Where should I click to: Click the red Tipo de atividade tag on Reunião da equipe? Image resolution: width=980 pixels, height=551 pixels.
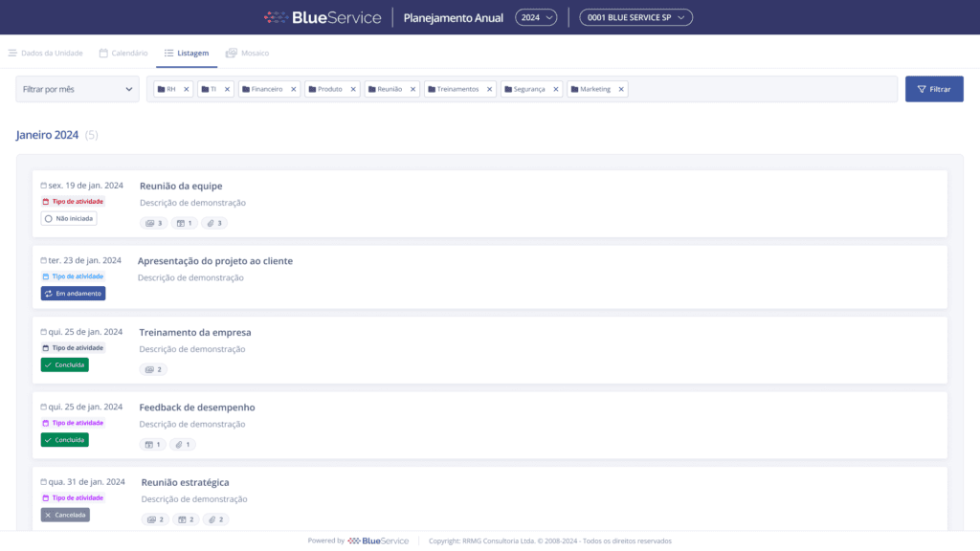pos(73,202)
